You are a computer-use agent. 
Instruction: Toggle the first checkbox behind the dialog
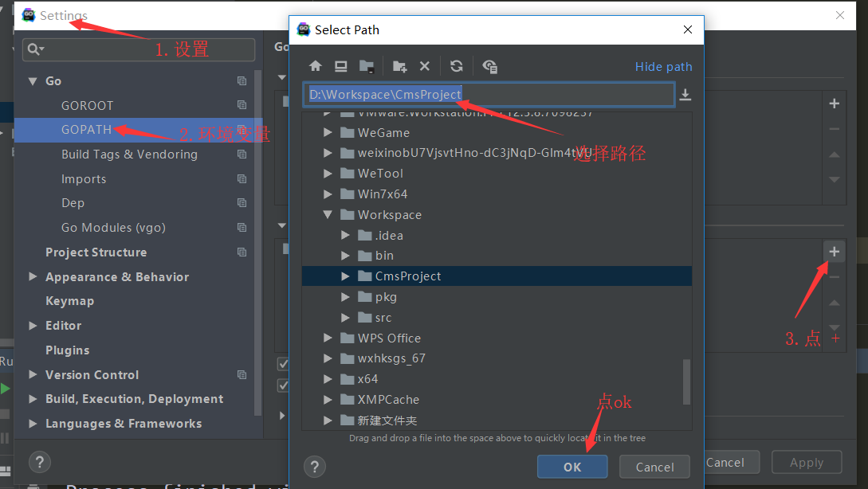(x=282, y=364)
